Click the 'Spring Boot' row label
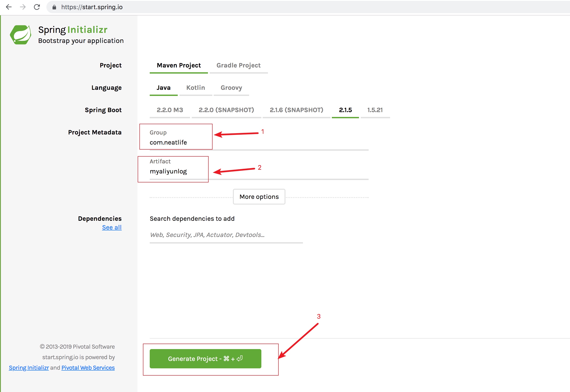 click(103, 110)
